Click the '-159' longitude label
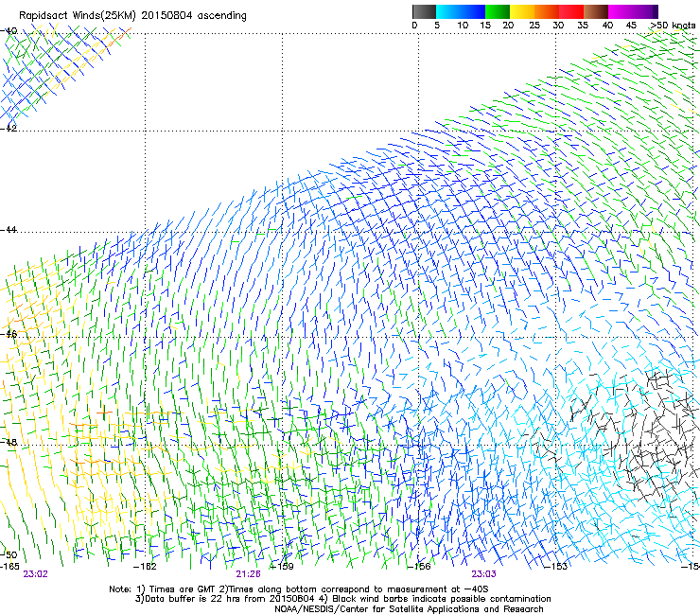 pyautogui.click(x=282, y=567)
